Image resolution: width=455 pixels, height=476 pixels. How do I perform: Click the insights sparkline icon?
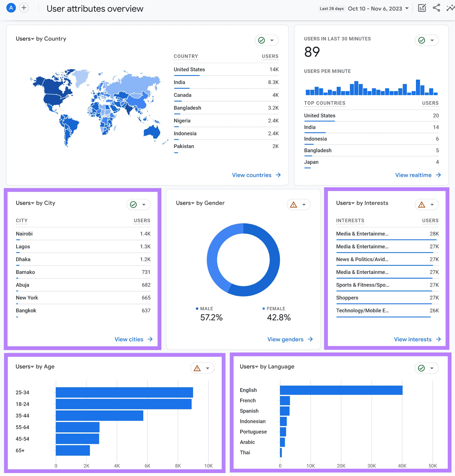pos(450,8)
